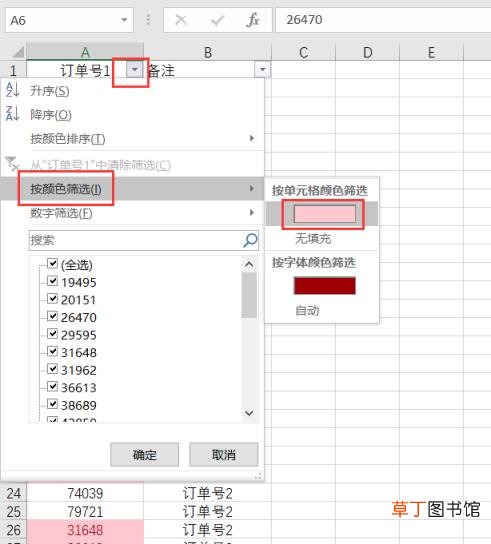Uncheck the 29595 checkbox
This screenshot has width=491, height=544.
point(52,334)
